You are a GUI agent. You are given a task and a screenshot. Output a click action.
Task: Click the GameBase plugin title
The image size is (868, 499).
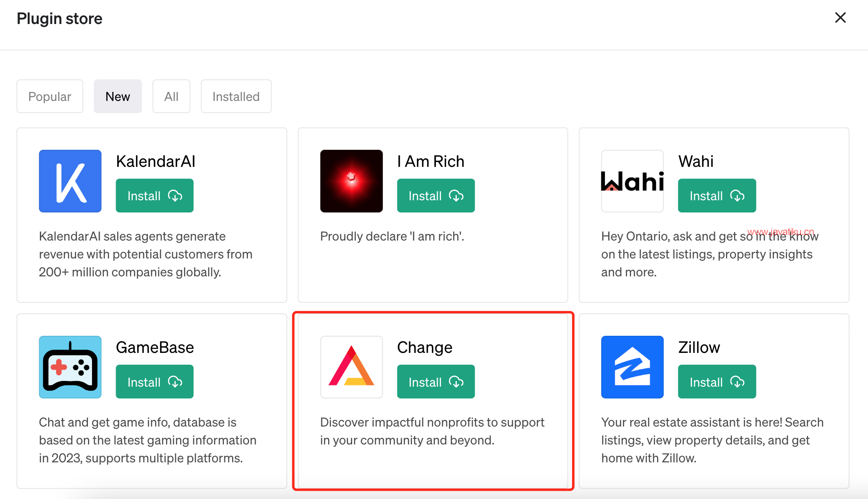(155, 348)
